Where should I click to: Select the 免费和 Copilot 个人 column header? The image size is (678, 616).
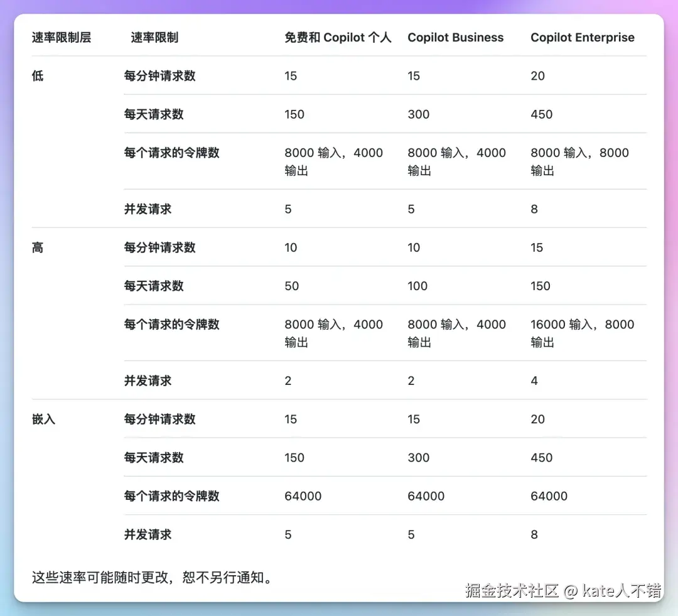coord(338,38)
